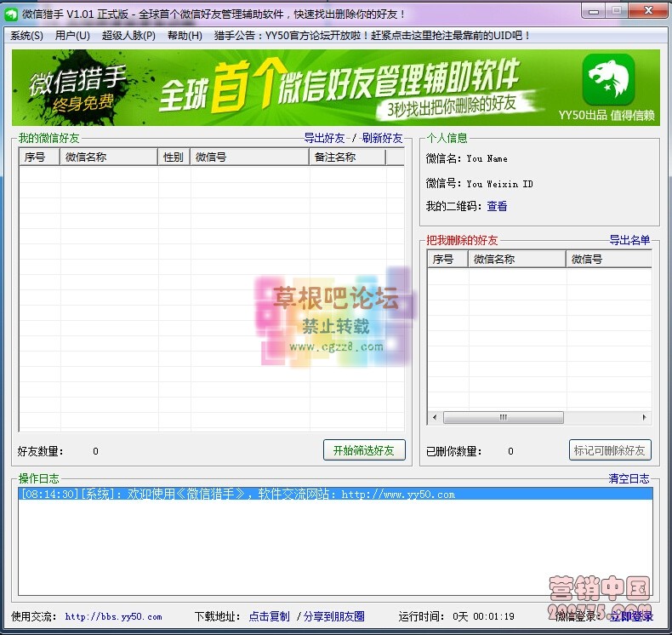Click the 备注名称 column header
Viewport: 672px width, 635px height.
pos(348,157)
